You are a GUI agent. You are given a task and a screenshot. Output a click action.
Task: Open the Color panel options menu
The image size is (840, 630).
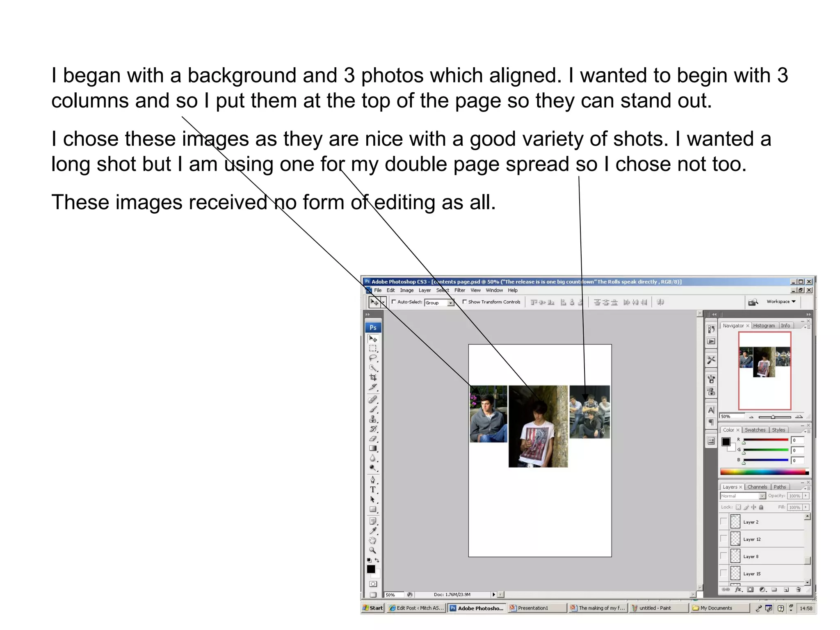[807, 431]
